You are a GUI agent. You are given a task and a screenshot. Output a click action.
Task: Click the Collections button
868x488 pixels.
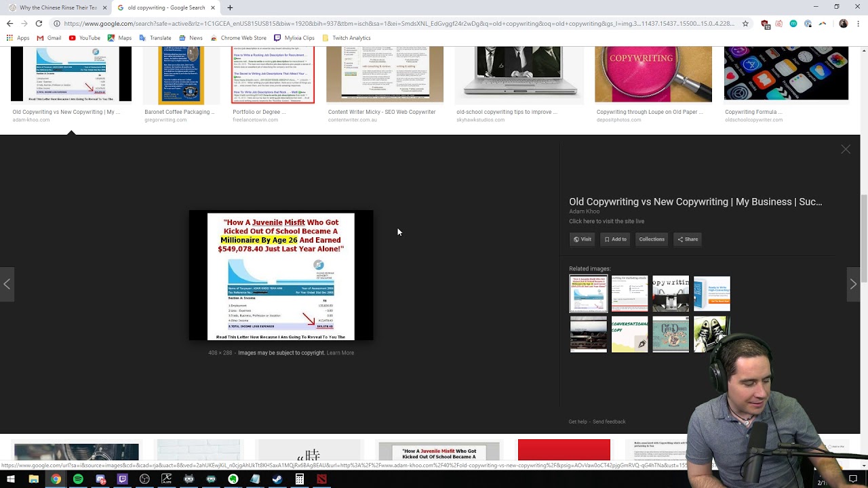coord(652,239)
